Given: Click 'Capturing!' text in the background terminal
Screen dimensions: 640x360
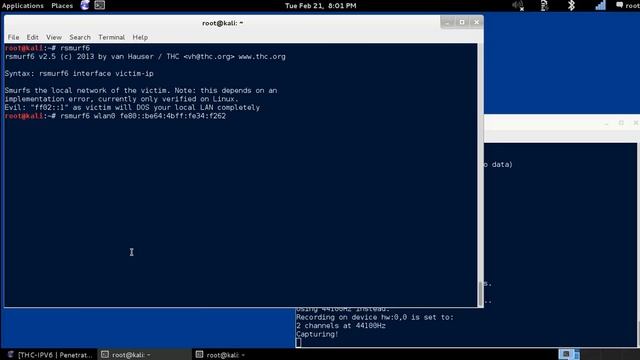Looking at the screenshot, I should pyautogui.click(x=317, y=334).
